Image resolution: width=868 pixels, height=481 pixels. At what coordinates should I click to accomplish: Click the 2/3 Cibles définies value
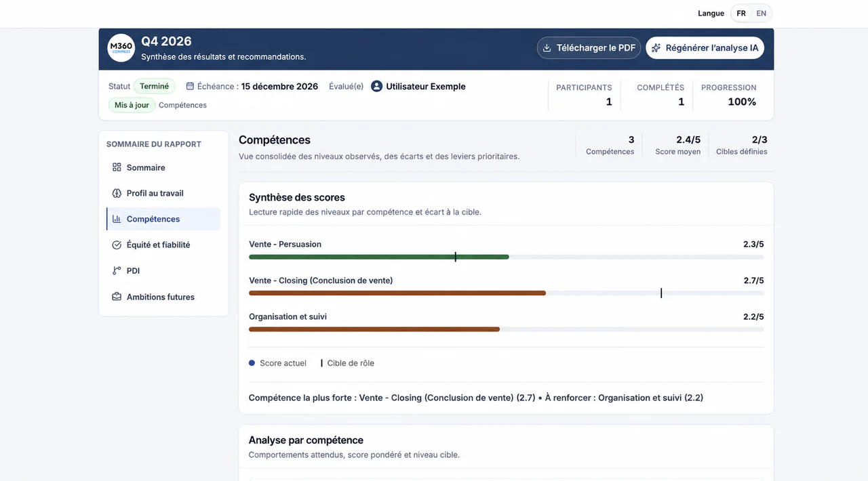tap(759, 140)
